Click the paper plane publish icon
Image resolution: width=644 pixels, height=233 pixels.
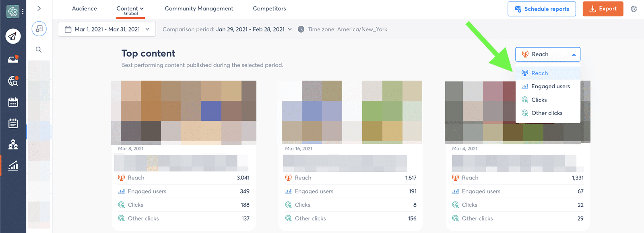pyautogui.click(x=13, y=36)
